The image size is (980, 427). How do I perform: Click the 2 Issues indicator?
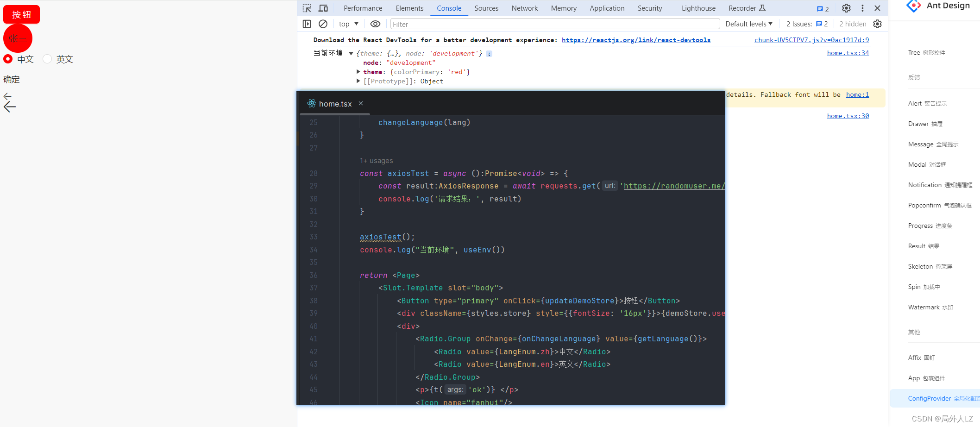point(807,24)
